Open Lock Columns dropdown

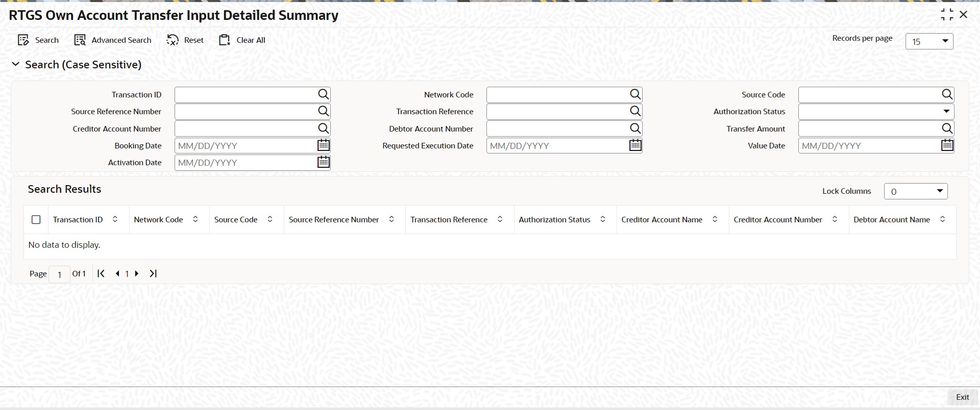[x=916, y=191]
